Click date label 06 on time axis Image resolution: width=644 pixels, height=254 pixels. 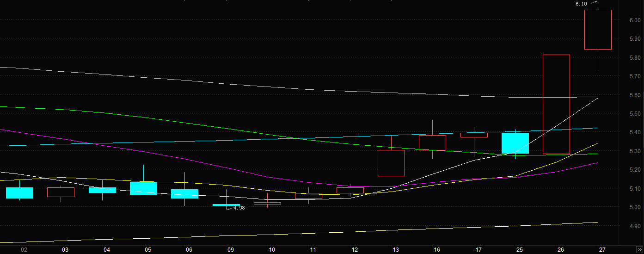pyautogui.click(x=189, y=250)
